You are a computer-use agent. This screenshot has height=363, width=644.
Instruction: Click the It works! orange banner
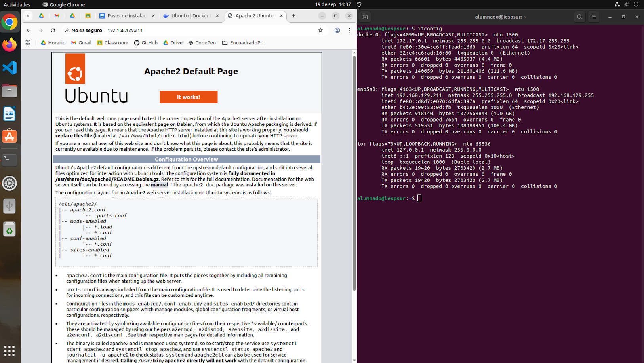(x=189, y=97)
